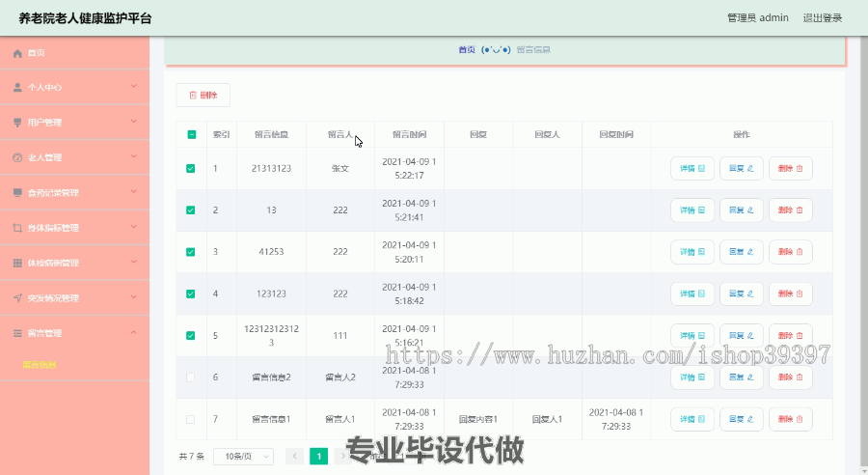Screen dimensions: 868x475
Task: Go to pagination page 1
Action: (319, 456)
